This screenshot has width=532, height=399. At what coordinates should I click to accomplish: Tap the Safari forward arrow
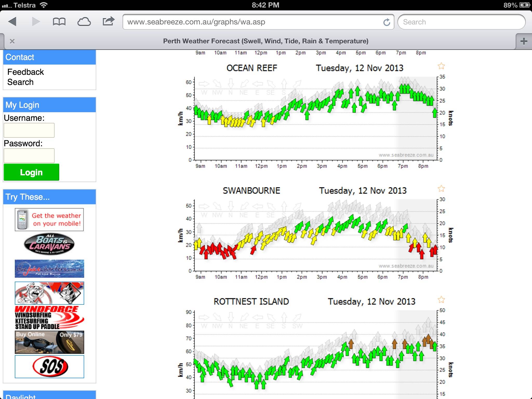(x=36, y=22)
